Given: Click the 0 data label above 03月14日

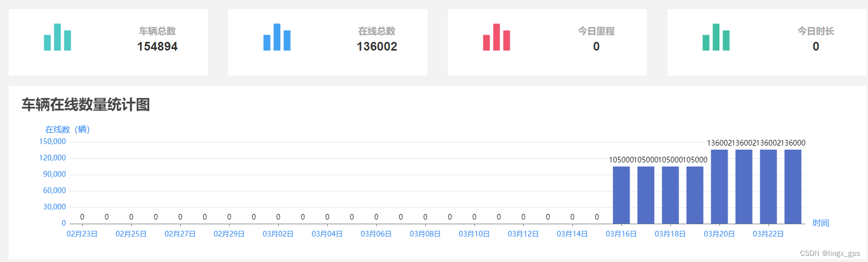Looking at the screenshot, I should click(572, 217).
